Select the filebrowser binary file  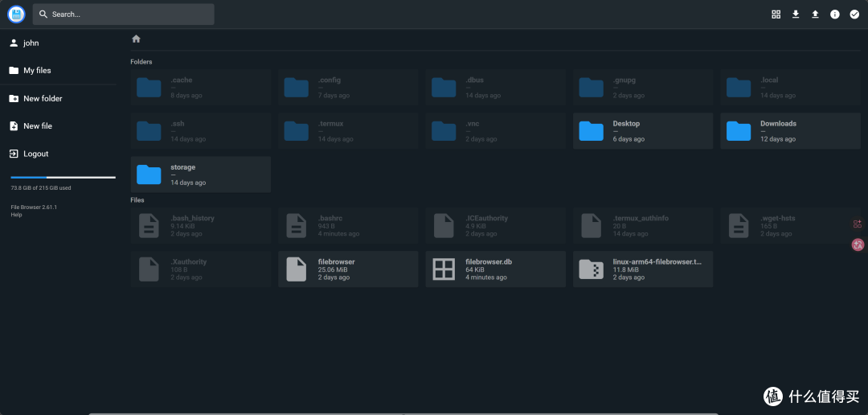click(x=348, y=269)
